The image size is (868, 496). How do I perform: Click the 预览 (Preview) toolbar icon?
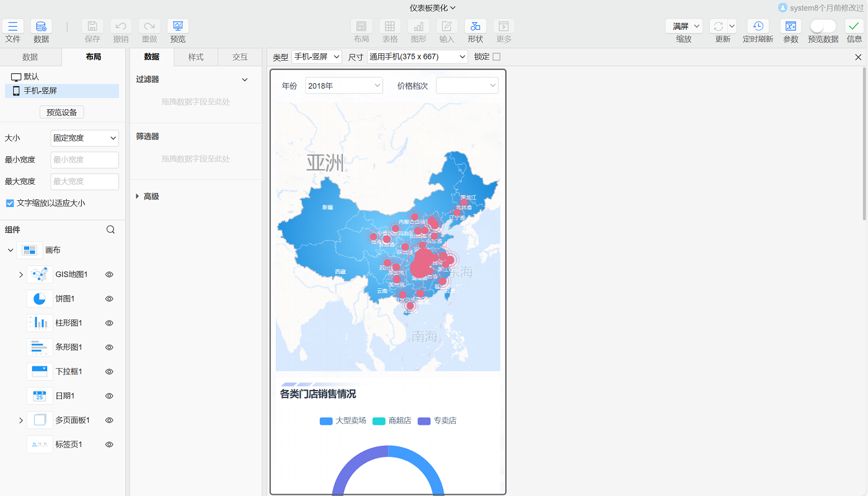coord(178,26)
